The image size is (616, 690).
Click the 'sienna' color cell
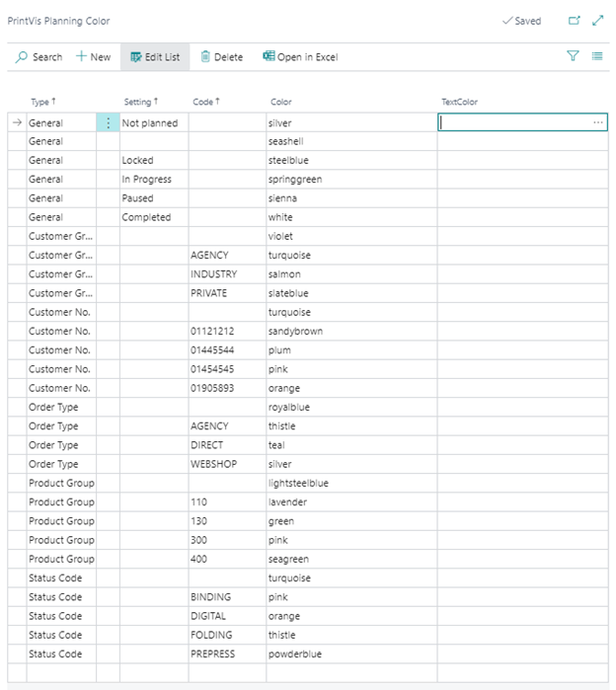pyautogui.click(x=351, y=198)
